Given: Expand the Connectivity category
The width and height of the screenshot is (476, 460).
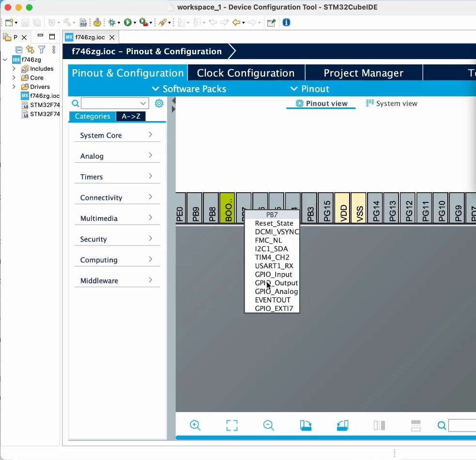Looking at the screenshot, I should pos(117,198).
